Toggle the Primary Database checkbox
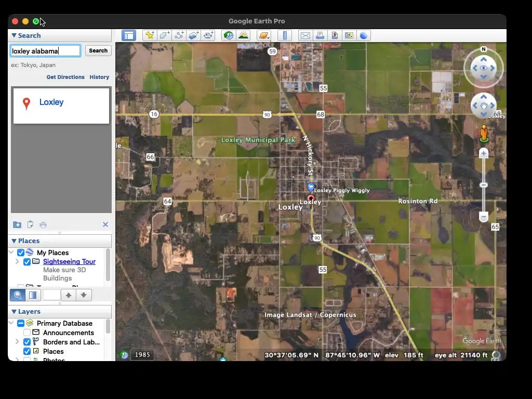This screenshot has height=399, width=532. (21, 323)
